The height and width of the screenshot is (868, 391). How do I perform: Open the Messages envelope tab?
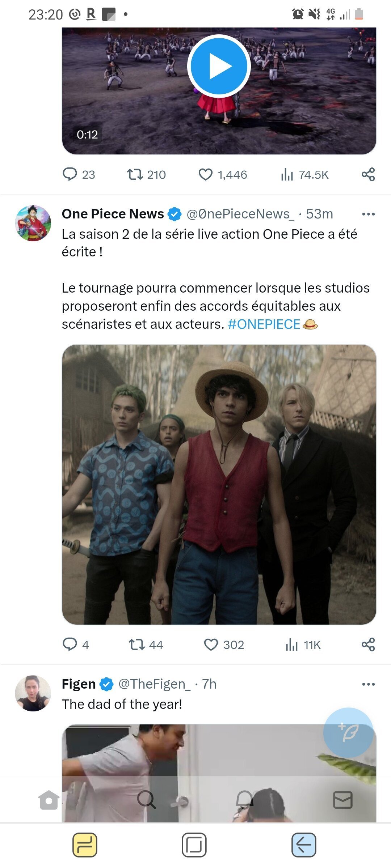(x=342, y=800)
